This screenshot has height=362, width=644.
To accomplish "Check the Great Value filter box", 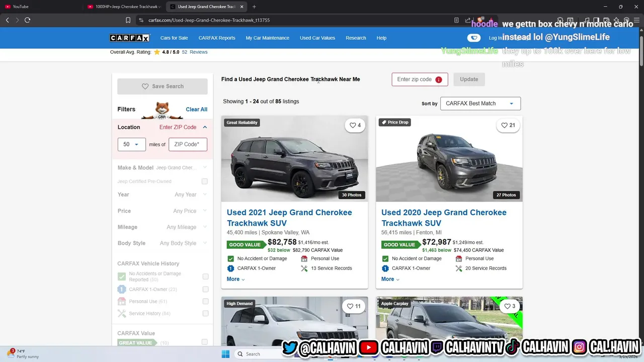I will 205,342.
